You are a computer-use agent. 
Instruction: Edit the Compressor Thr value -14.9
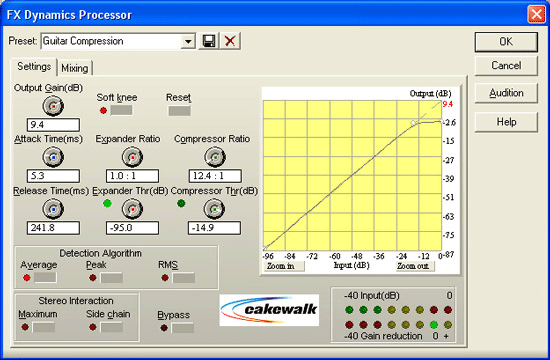[214, 228]
